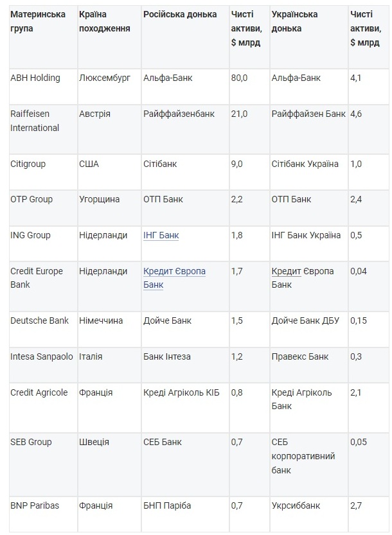Select the SEB Group cell
392x535 pixels.
click(x=31, y=442)
